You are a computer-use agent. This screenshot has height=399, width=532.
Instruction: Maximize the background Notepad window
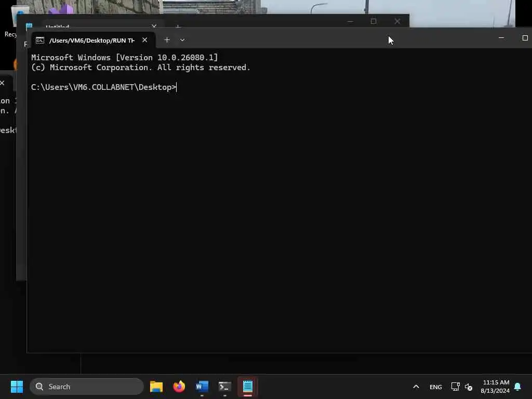(374, 21)
